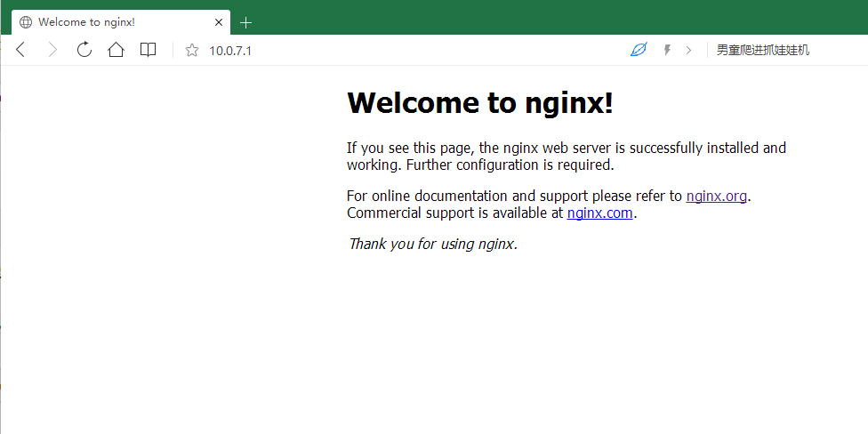Click 'Further configuration is required.' text
This screenshot has width=868, height=434.
tap(510, 165)
